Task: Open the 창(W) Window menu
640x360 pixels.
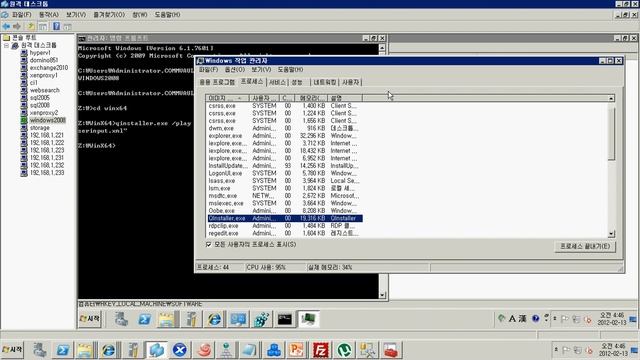Action: tap(140, 15)
